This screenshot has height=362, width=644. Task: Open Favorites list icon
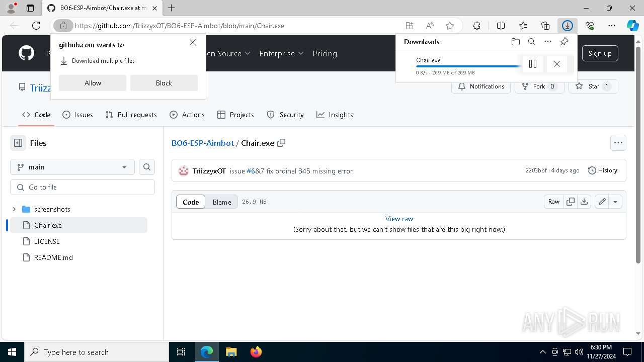point(523,26)
